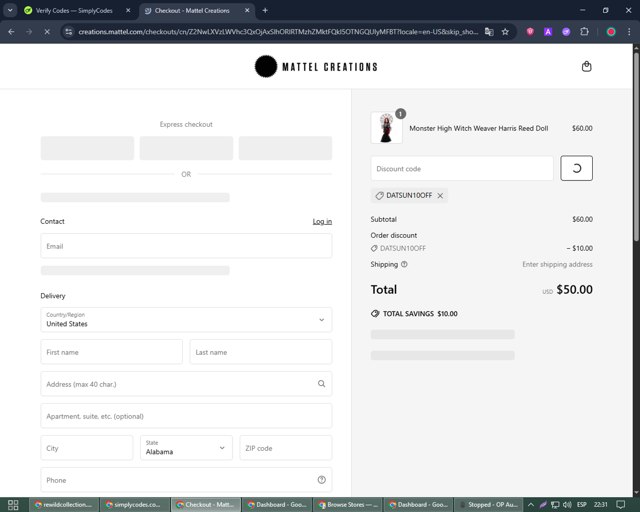Open the shopping bag cart icon
Viewport: 640px width, 512px height.
(587, 66)
